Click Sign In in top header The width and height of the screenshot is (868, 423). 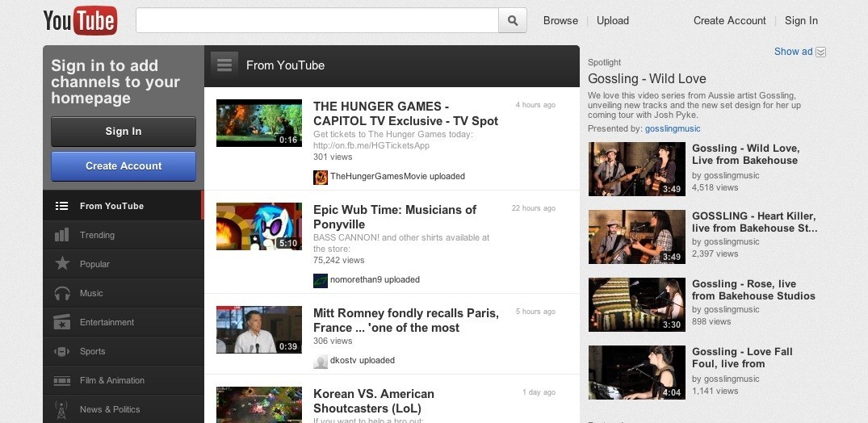click(801, 20)
